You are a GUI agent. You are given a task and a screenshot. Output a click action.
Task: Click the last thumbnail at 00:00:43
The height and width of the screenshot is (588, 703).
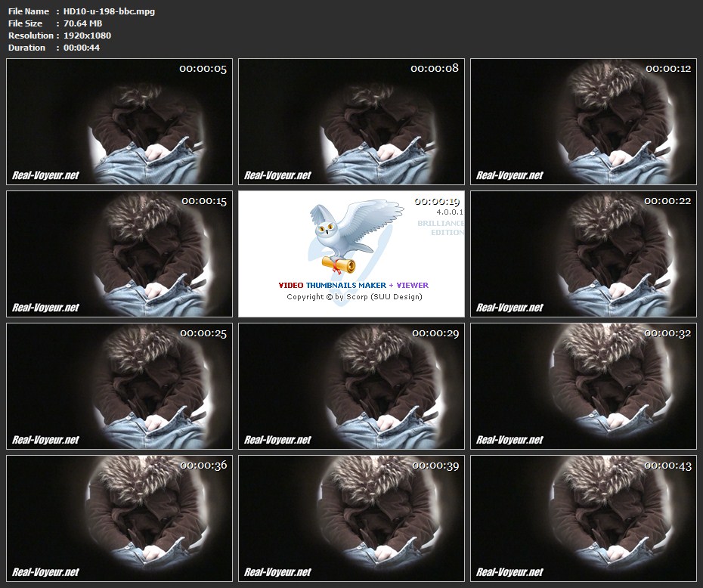(x=583, y=518)
